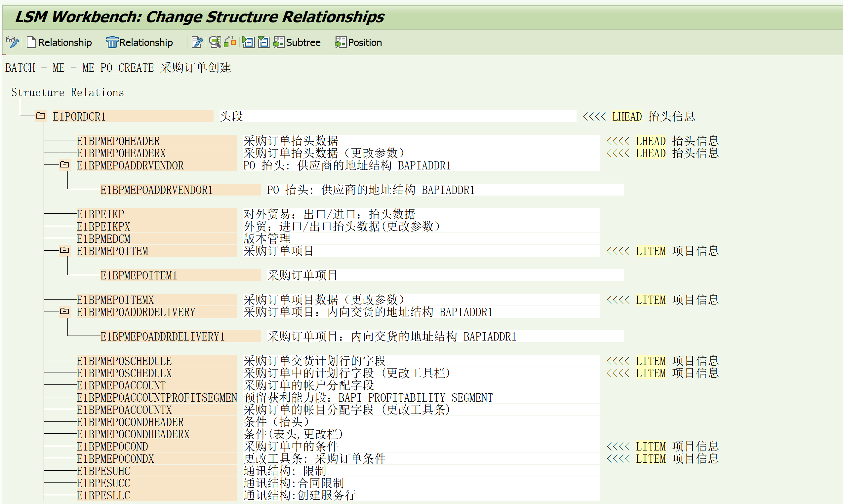Select the E1BPMEPOSCHEDULE structure

(124, 361)
